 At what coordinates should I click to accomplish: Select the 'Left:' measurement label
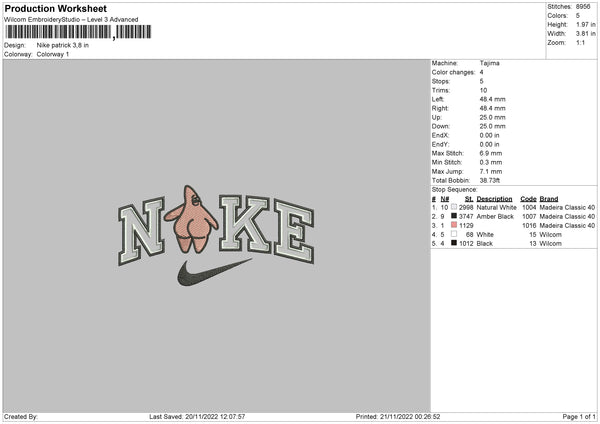438,99
